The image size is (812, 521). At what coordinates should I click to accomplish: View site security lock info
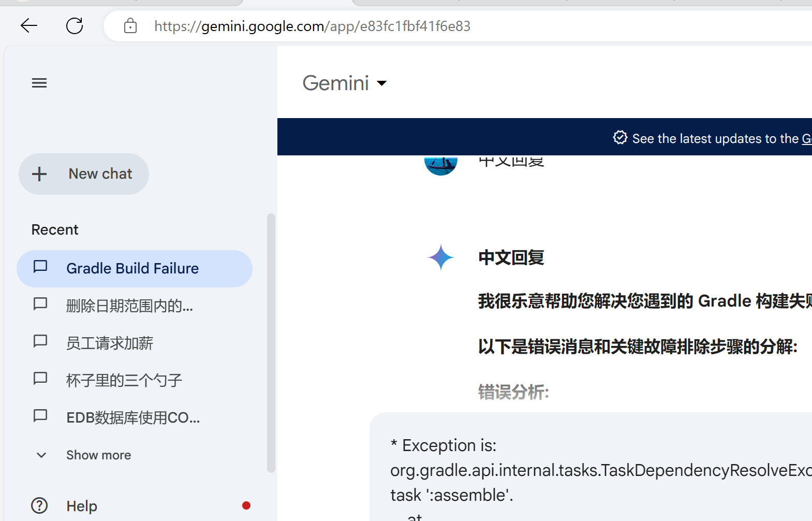coord(130,25)
